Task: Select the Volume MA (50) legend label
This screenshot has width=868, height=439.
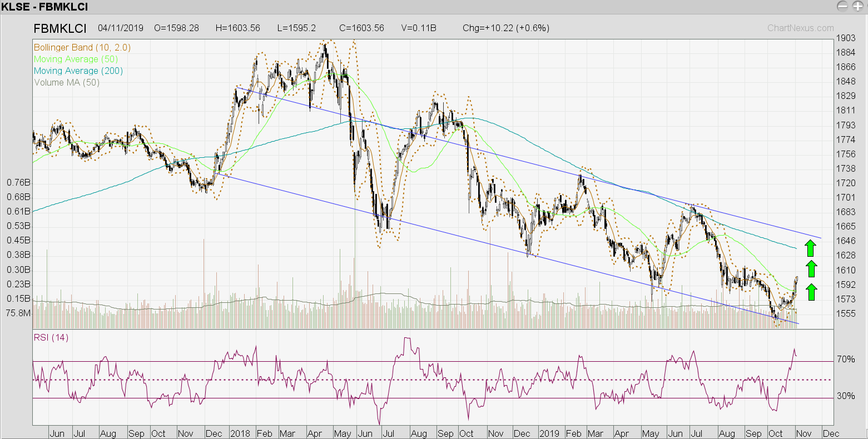Action: [67, 82]
